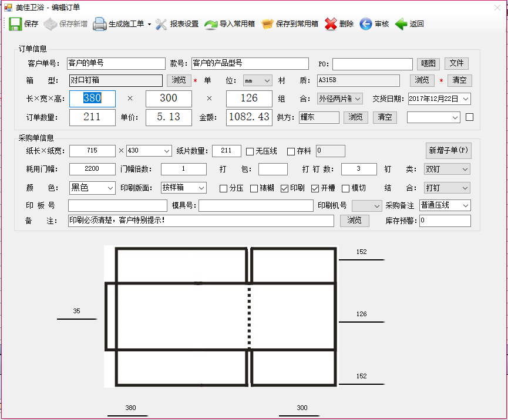Click the width field showing 300
Screen dimensions: 508x420
point(169,99)
